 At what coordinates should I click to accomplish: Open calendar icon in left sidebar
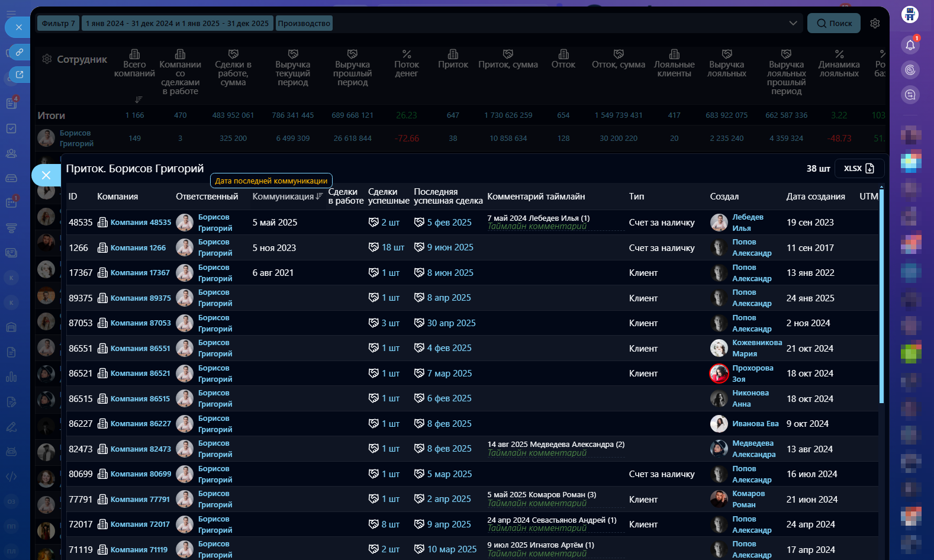[x=11, y=202]
